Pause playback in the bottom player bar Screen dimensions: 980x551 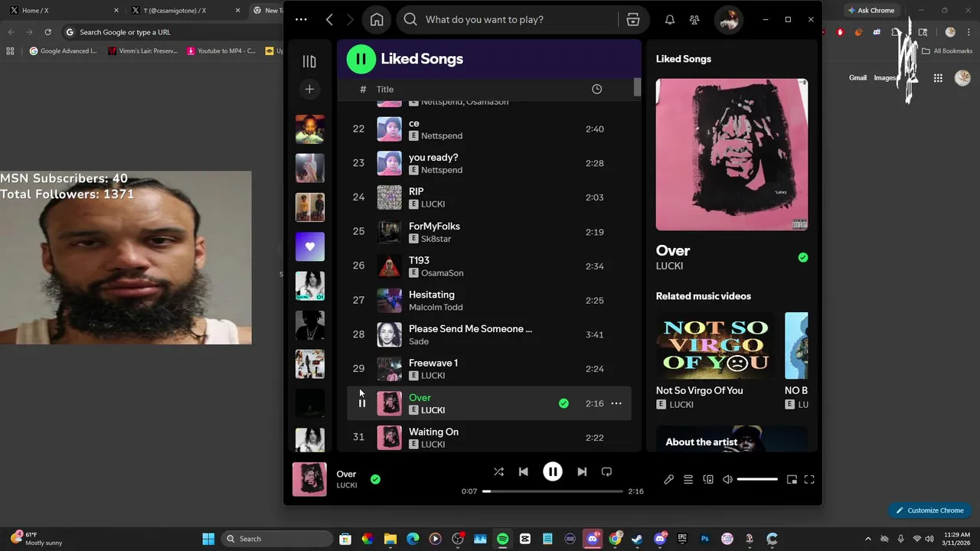coord(553,472)
